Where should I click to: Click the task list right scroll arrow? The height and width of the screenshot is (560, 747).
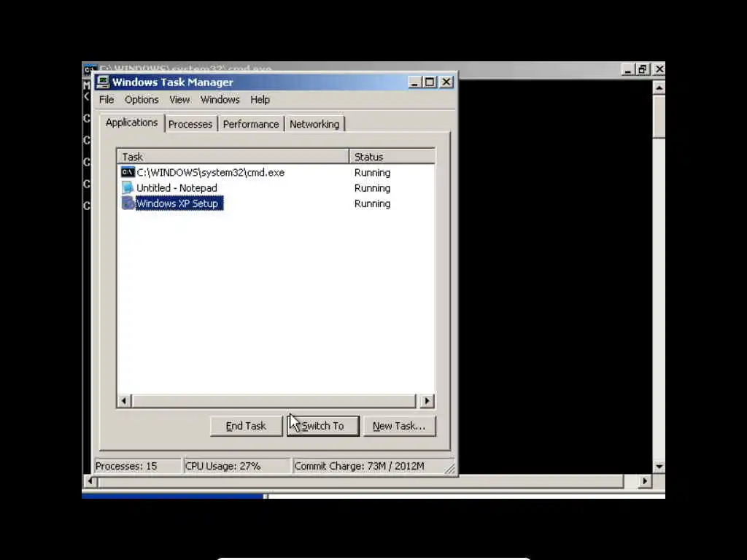(x=427, y=401)
